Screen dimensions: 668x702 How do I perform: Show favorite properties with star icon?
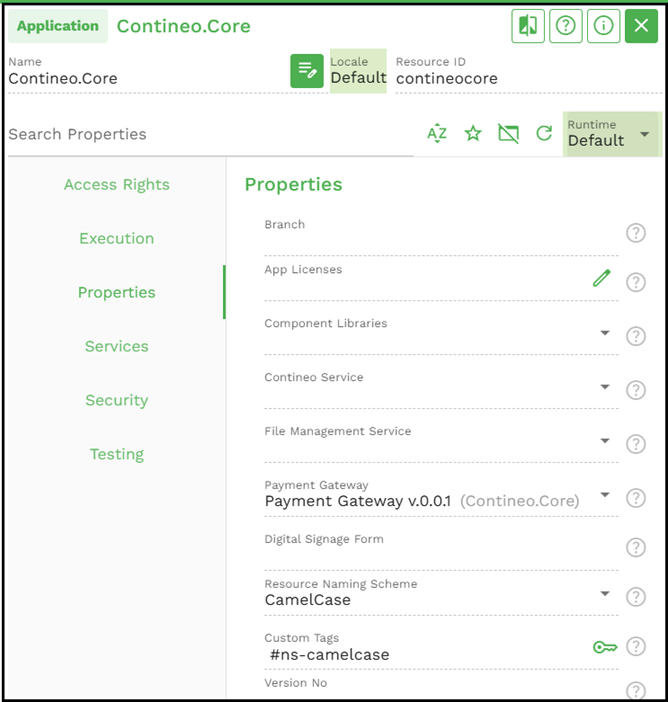pyautogui.click(x=473, y=134)
